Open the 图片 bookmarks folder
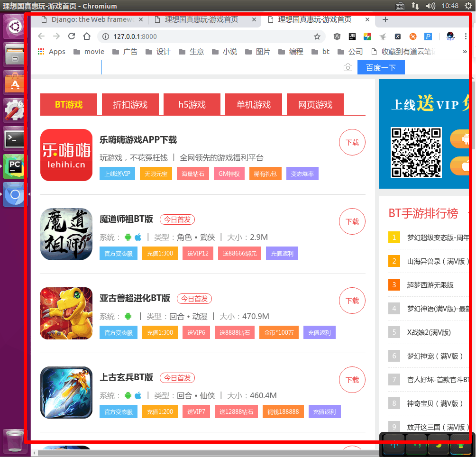 (257, 52)
